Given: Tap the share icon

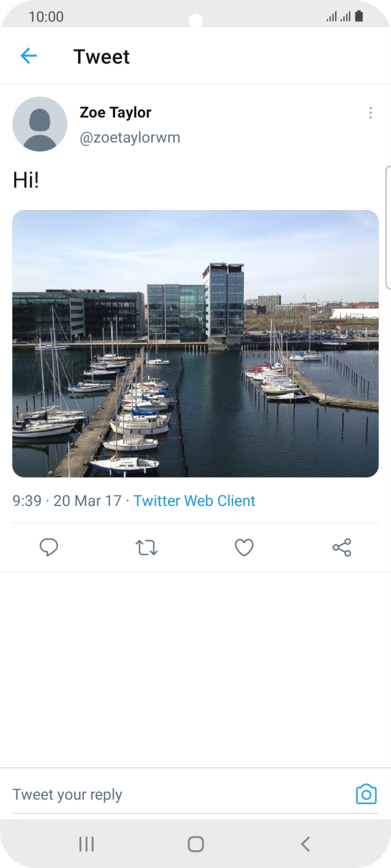Looking at the screenshot, I should coord(341,547).
